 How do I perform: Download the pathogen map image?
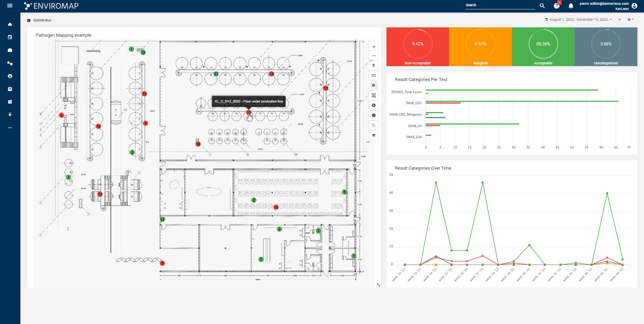point(373,65)
